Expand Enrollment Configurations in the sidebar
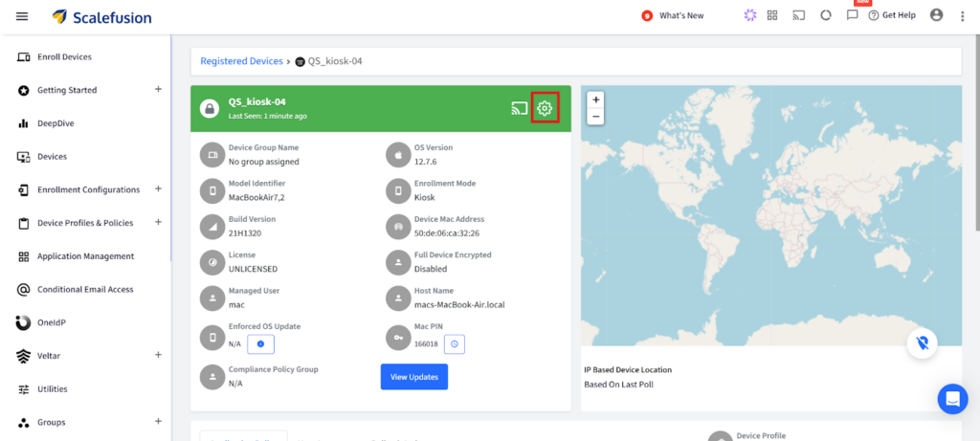Screen dimensions: 980x441 pos(158,189)
